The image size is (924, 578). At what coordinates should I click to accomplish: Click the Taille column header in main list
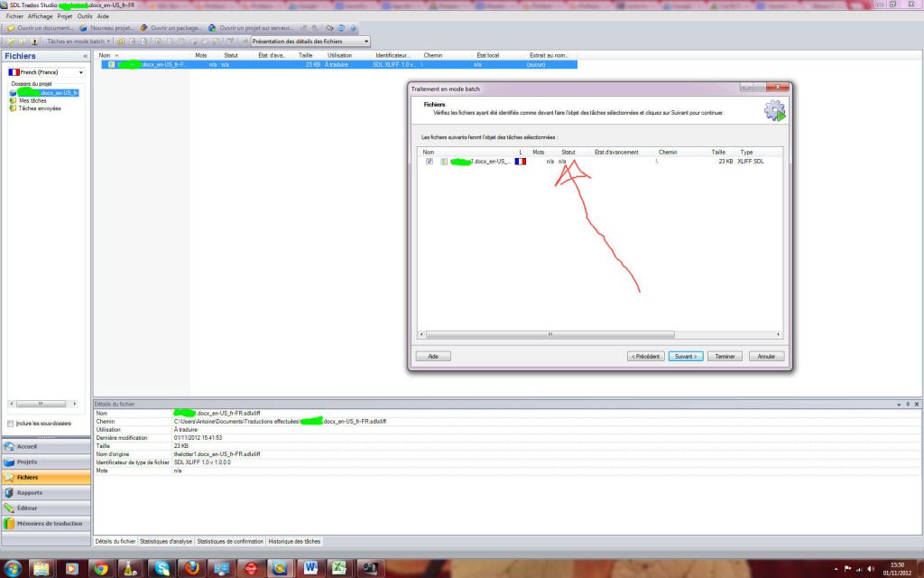click(x=305, y=55)
